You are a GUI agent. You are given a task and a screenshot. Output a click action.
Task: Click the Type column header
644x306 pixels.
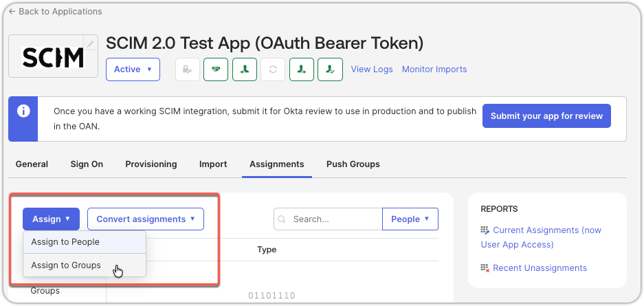pos(267,250)
